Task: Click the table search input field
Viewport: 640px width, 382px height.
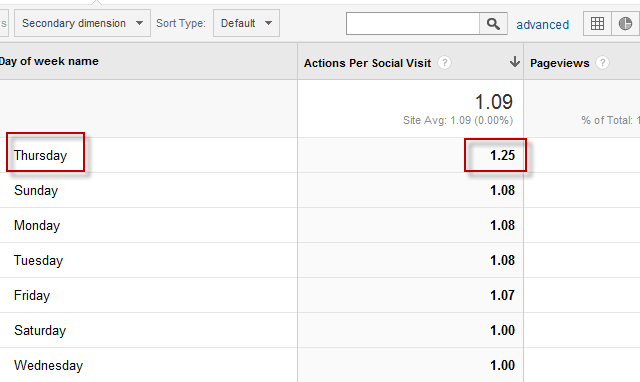Action: coord(413,24)
